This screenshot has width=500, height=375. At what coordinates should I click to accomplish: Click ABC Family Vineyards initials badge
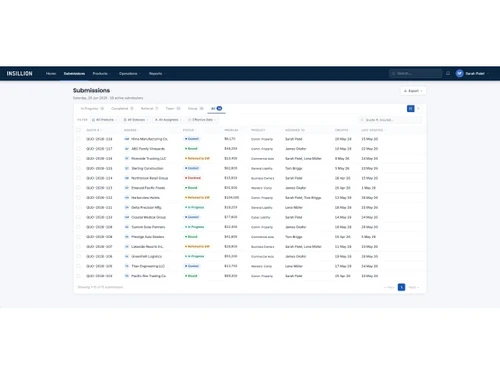click(127, 149)
